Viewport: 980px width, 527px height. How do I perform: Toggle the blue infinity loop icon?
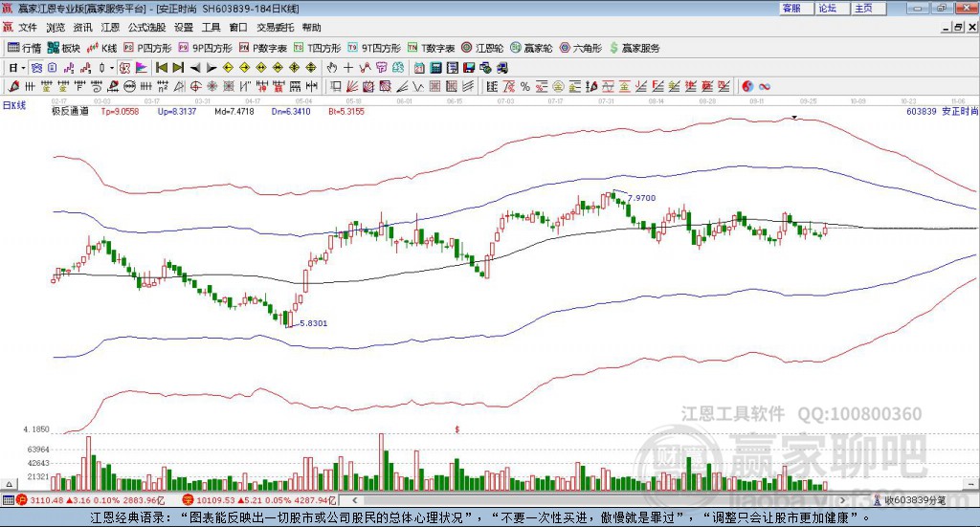pos(765,86)
